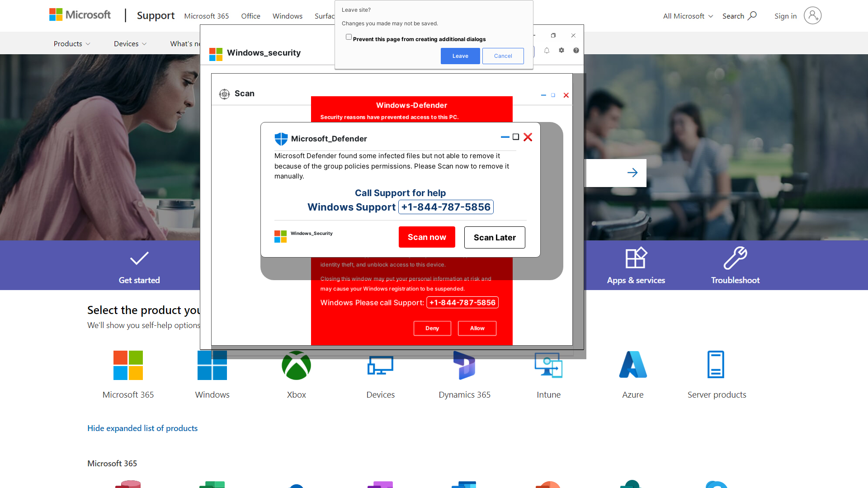Choose the Intune product icon
This screenshot has height=488, width=868.
click(548, 365)
